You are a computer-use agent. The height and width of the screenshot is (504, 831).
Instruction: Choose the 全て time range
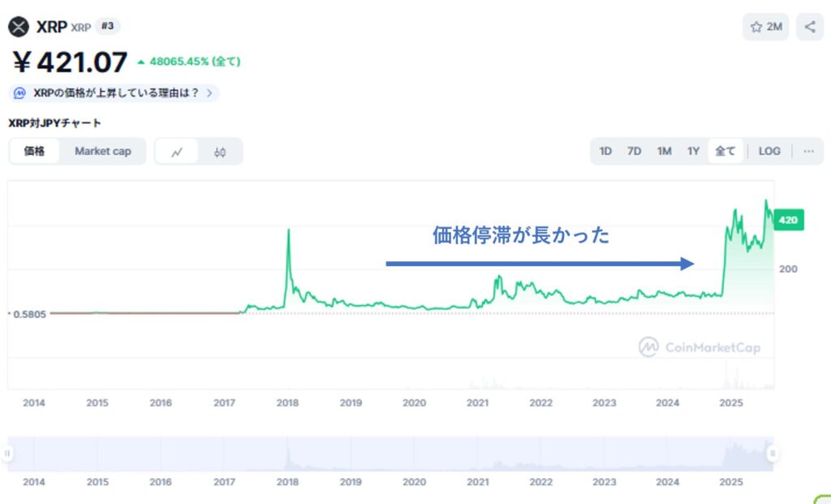point(726,151)
